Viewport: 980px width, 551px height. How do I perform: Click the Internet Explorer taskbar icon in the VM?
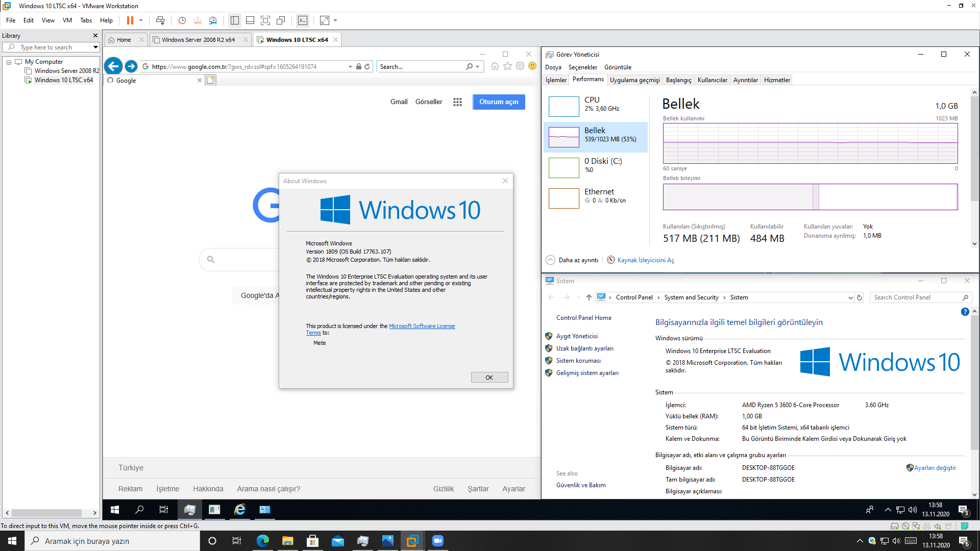[x=240, y=509]
